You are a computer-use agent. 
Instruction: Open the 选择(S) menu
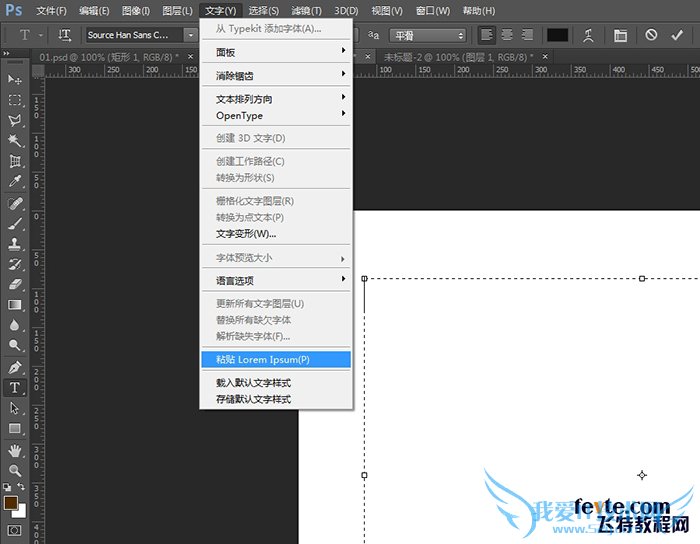coord(263,10)
